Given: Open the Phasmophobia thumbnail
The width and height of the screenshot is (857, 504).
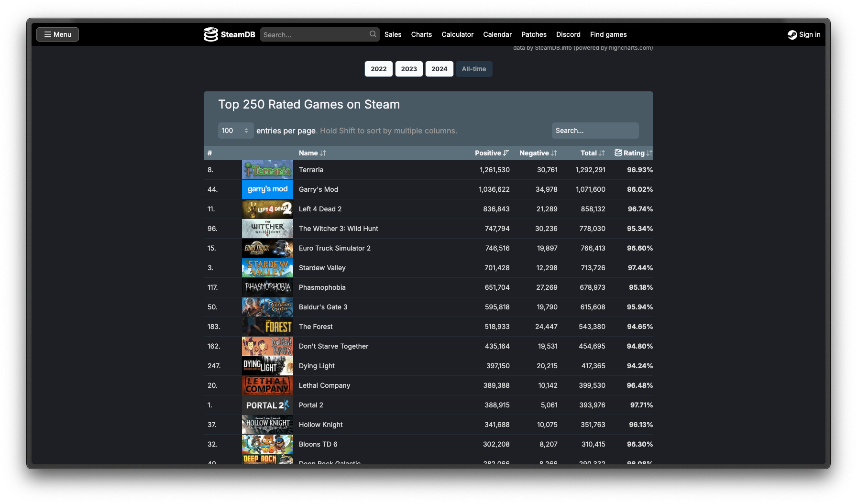Looking at the screenshot, I should pos(267,287).
